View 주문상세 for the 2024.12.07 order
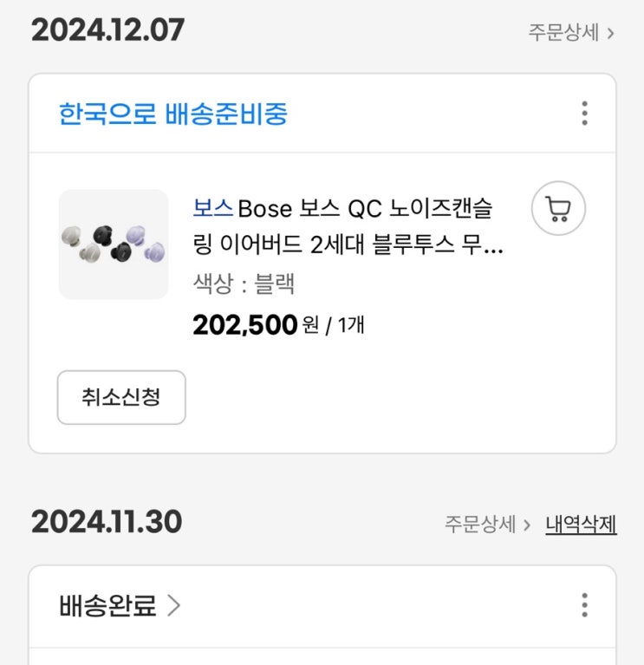 pyautogui.click(x=563, y=33)
